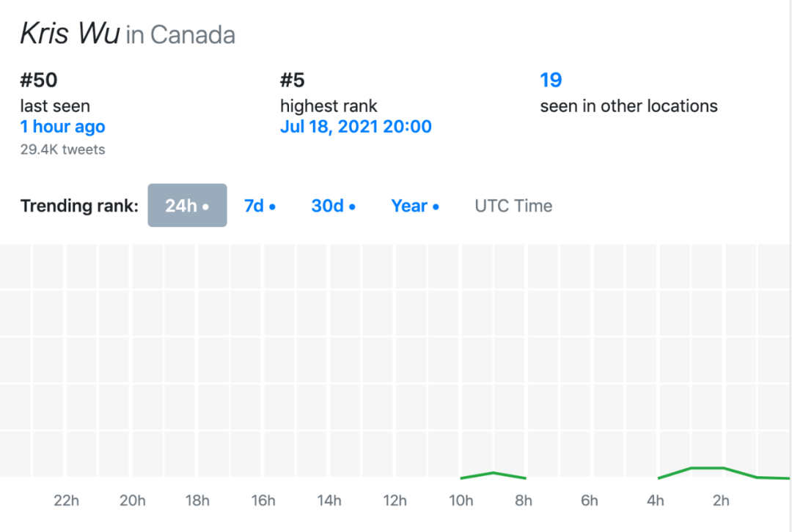Click the 8h time axis label
This screenshot has height=532, width=792.
pyautogui.click(x=524, y=500)
